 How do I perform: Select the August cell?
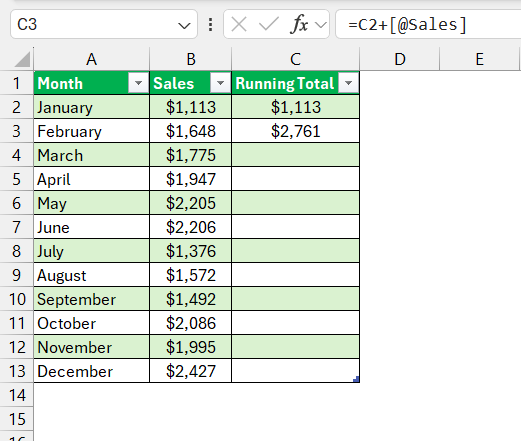click(x=92, y=275)
